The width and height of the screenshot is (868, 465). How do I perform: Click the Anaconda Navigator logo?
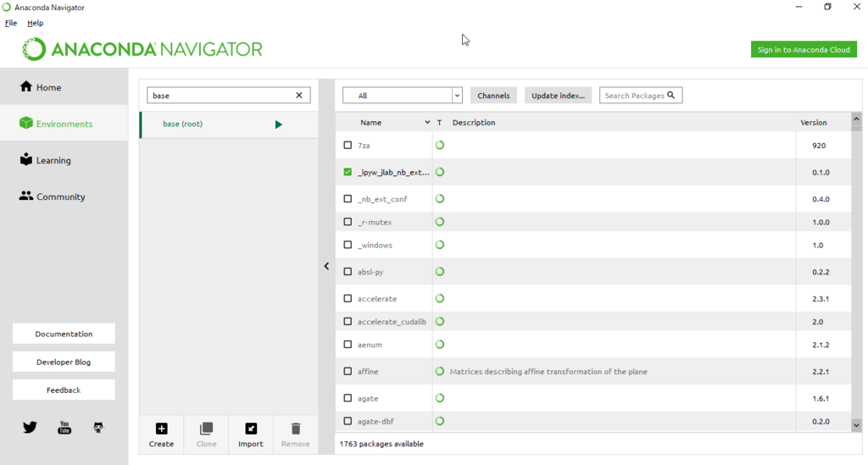coord(142,49)
